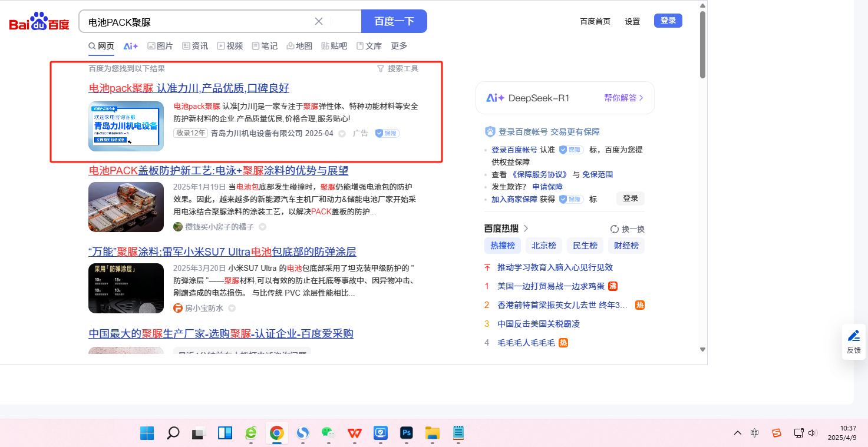Viewport: 868px width, 447px height.
Task: Expand the 更多 search categories menu
Action: coord(399,46)
